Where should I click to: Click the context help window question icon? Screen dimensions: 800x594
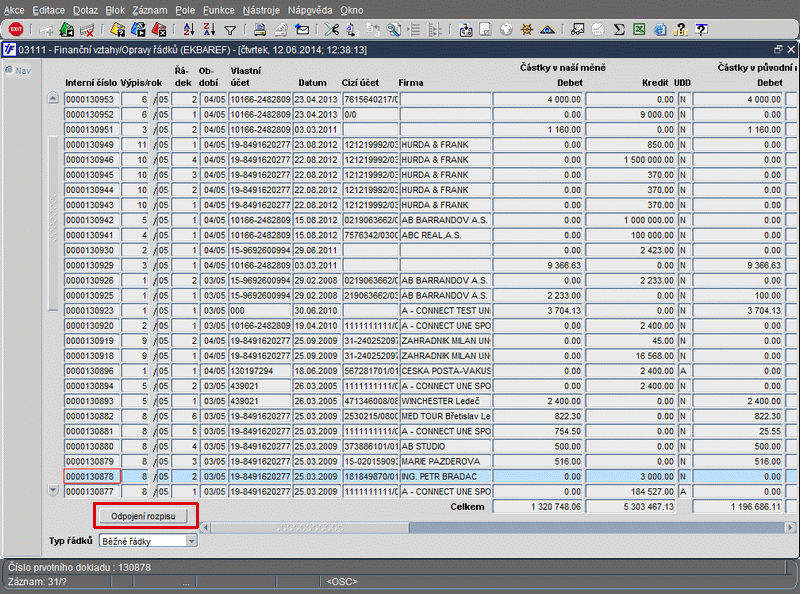(x=702, y=30)
